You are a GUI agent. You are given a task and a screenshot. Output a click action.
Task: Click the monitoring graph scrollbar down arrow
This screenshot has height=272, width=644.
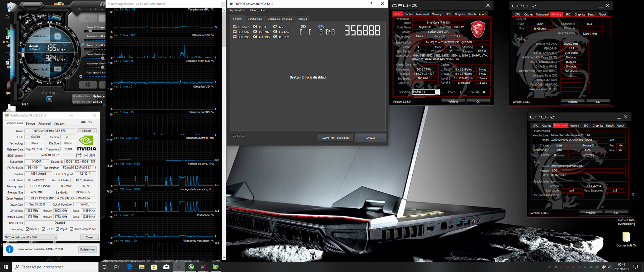(x=224, y=258)
